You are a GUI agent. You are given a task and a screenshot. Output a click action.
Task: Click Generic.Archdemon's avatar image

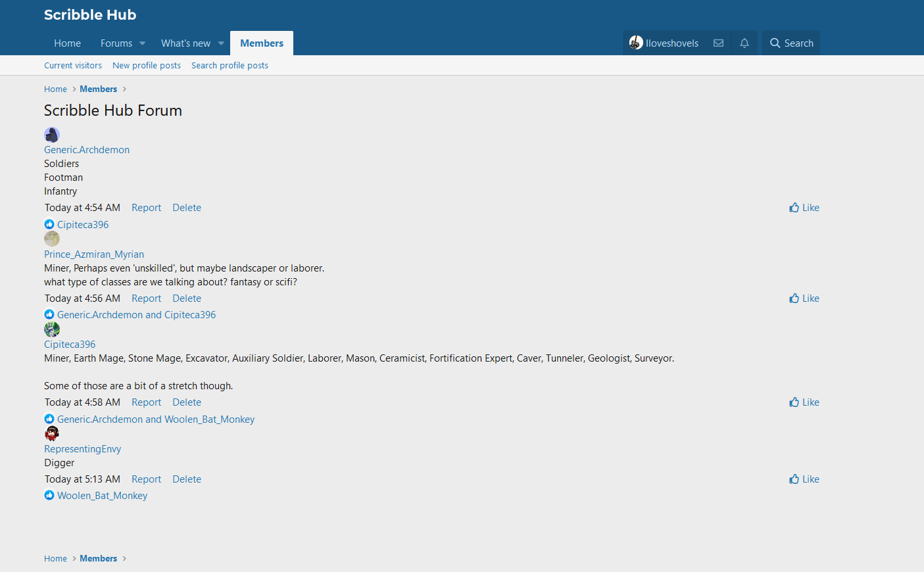[x=52, y=135]
